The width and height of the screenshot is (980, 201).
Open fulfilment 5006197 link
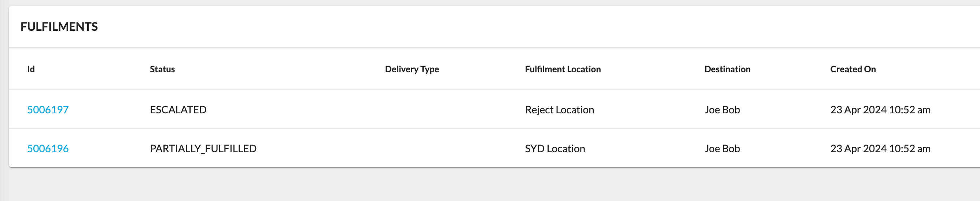(x=48, y=110)
